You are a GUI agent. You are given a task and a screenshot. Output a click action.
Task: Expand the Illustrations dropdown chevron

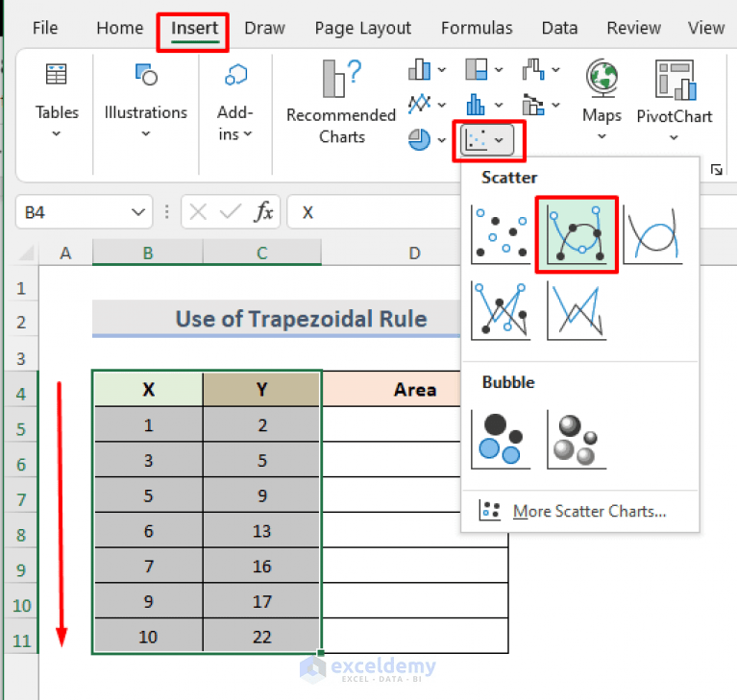[x=146, y=133]
